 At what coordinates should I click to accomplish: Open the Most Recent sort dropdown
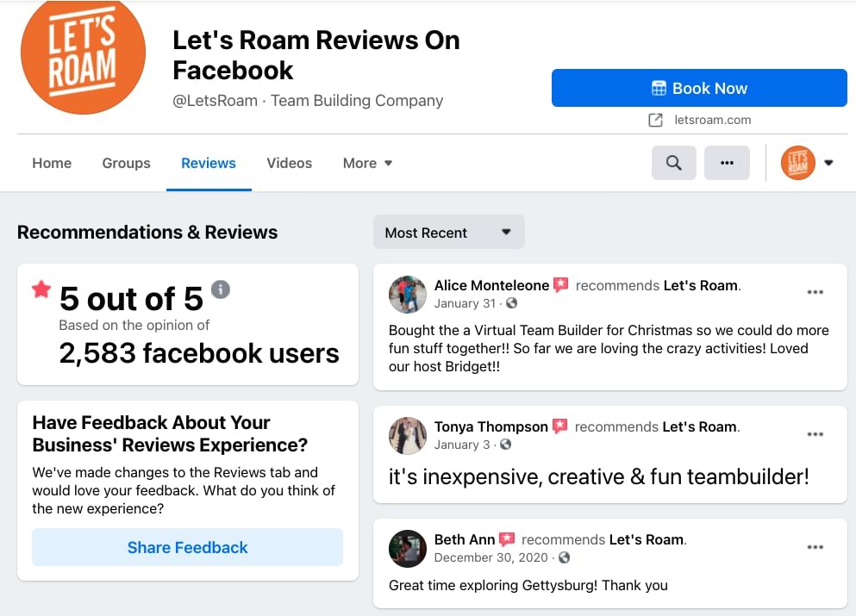tap(449, 233)
